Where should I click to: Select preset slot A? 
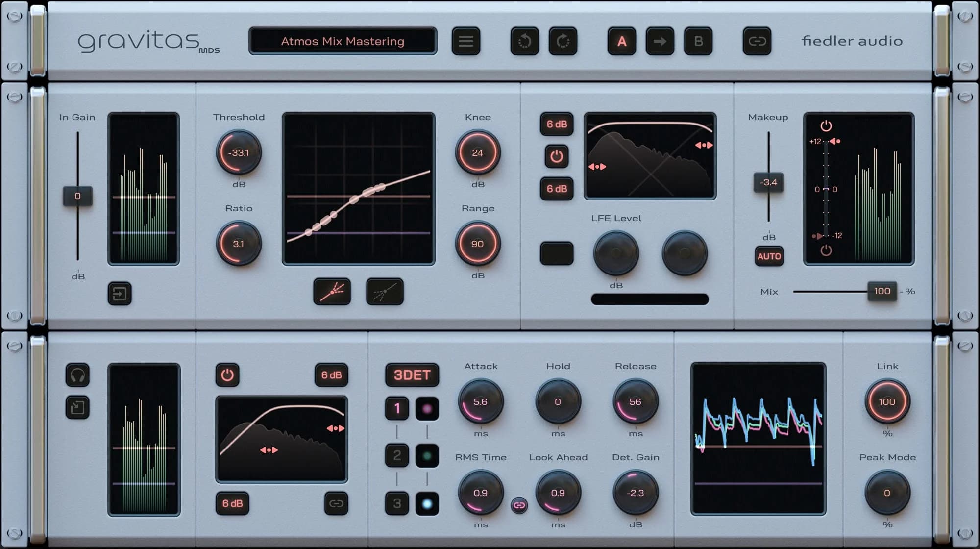pyautogui.click(x=621, y=41)
